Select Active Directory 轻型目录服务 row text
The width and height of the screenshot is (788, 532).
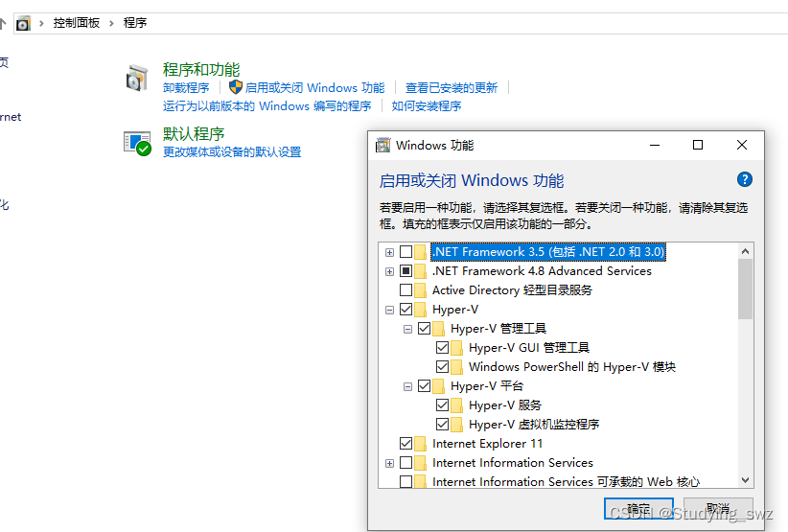(512, 289)
